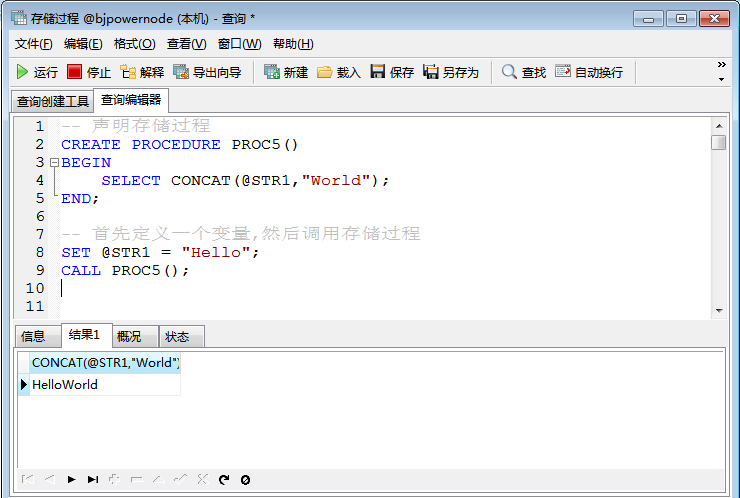Refresh results with circular arrow
740x498 pixels.
tap(224, 480)
